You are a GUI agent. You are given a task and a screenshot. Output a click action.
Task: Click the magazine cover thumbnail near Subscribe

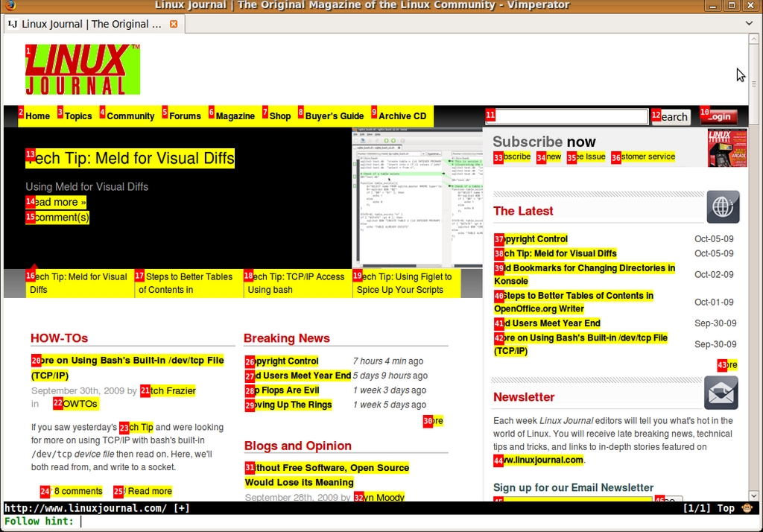726,148
